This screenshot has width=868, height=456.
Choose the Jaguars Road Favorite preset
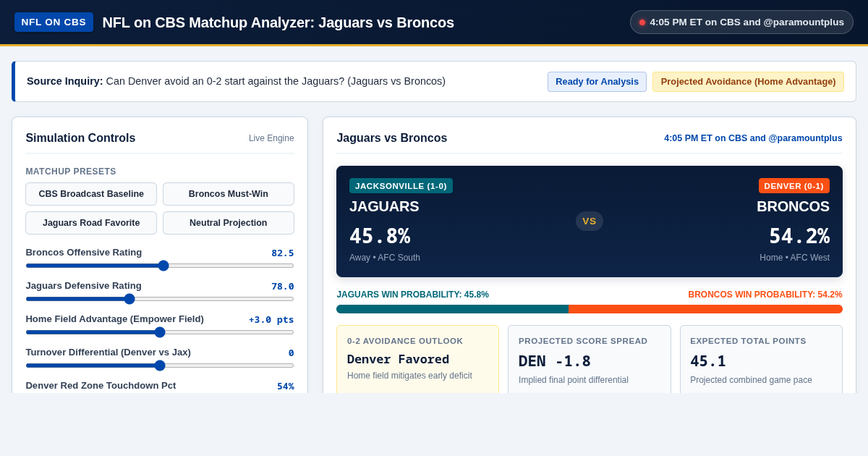point(91,223)
